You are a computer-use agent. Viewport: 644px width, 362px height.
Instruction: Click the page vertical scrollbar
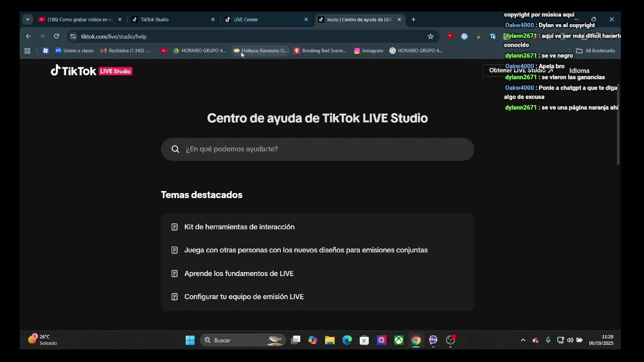[618, 125]
